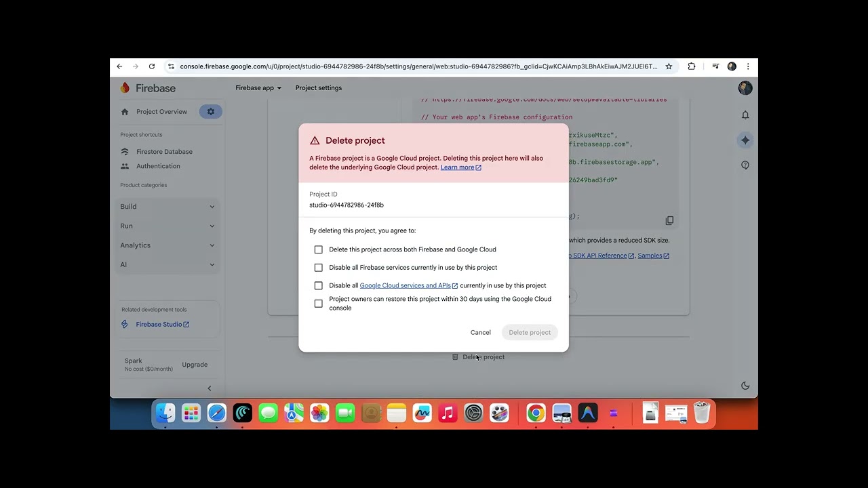Open Photos from the Dock
Image resolution: width=868 pixels, height=488 pixels.
pyautogui.click(x=319, y=413)
